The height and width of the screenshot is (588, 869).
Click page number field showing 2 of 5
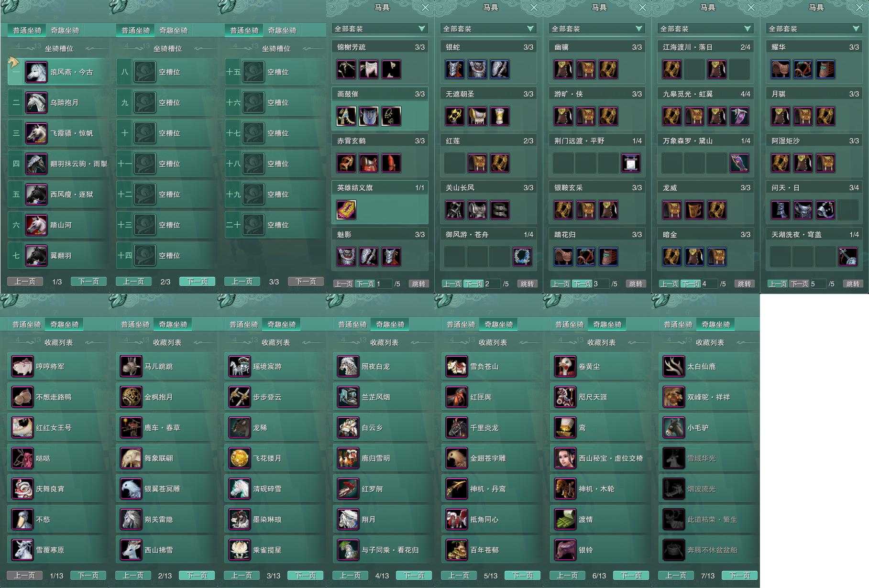point(492,284)
